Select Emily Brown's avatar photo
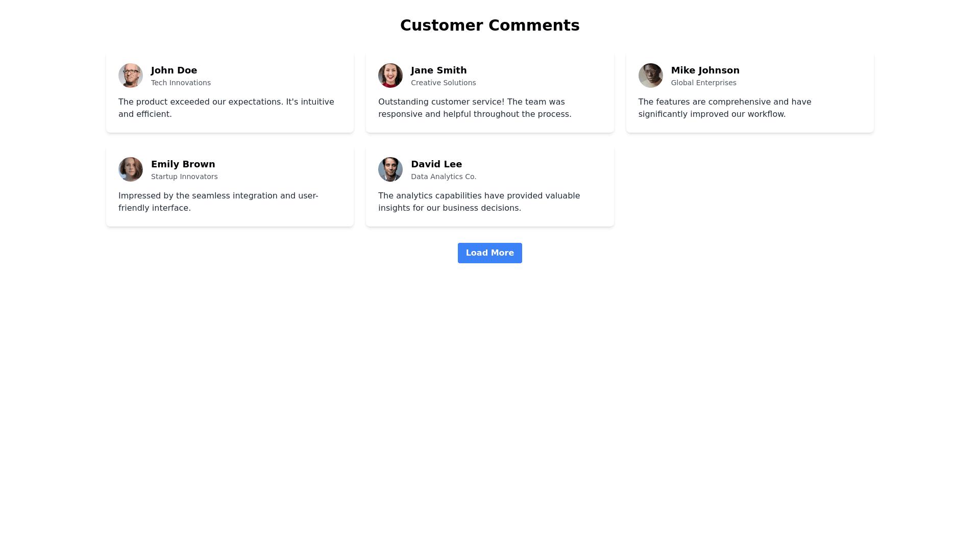 coord(131,169)
